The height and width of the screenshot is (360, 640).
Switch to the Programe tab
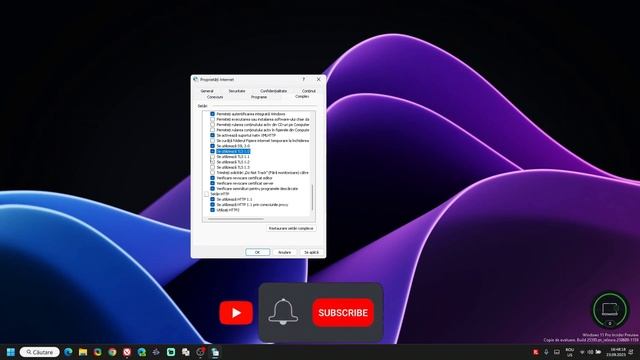click(x=259, y=97)
